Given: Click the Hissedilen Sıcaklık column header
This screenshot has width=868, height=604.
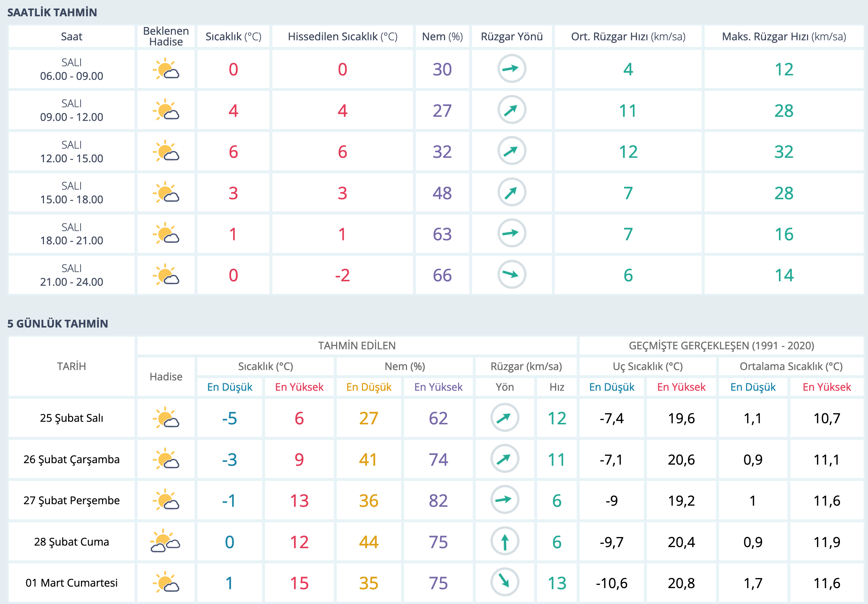Looking at the screenshot, I should [x=343, y=37].
